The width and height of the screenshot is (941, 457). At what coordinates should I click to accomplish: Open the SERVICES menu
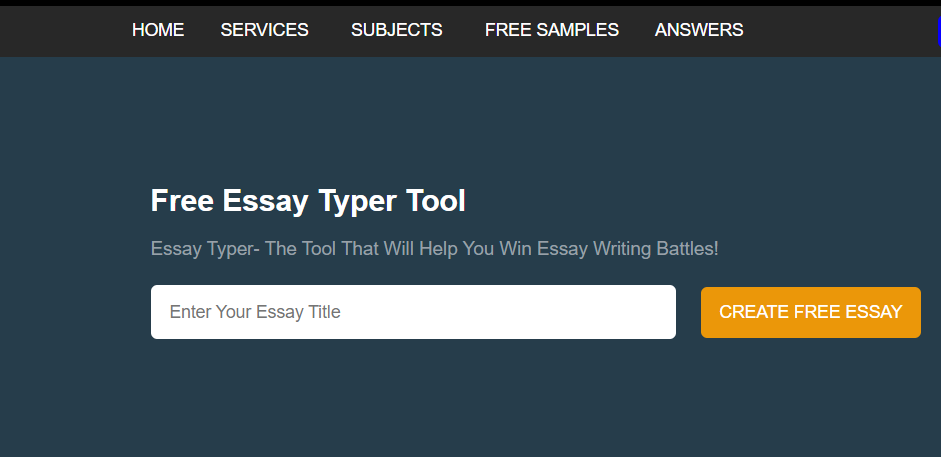tap(264, 30)
